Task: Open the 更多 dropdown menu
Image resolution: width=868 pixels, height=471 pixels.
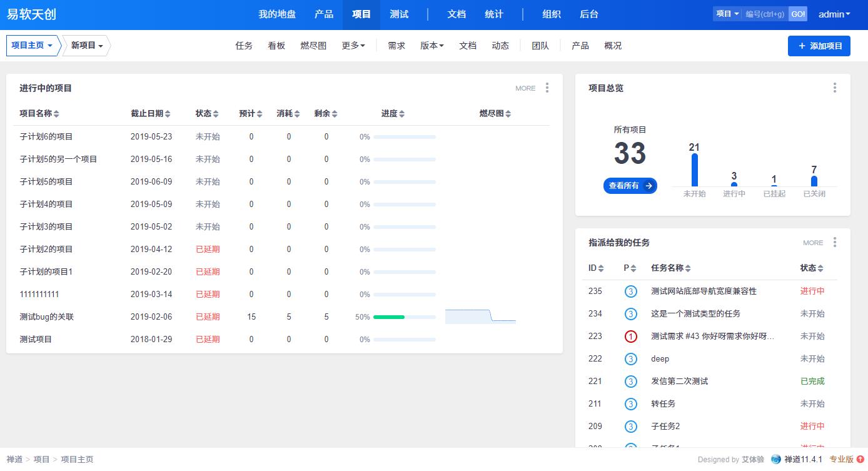Action: tap(353, 46)
